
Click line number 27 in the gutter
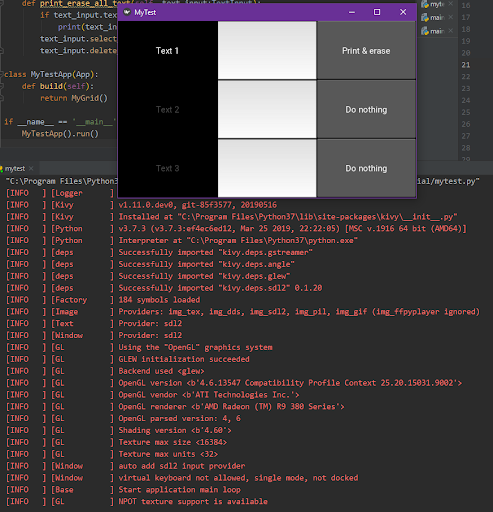click(x=466, y=136)
